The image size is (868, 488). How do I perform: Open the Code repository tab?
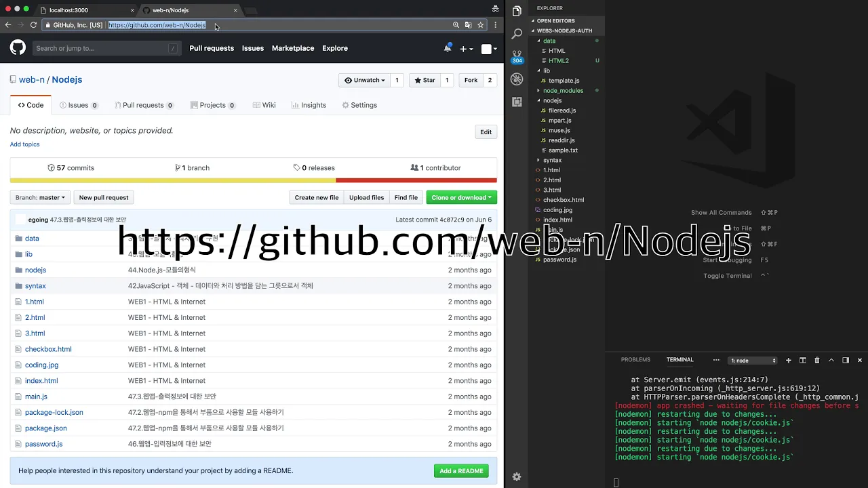(31, 105)
